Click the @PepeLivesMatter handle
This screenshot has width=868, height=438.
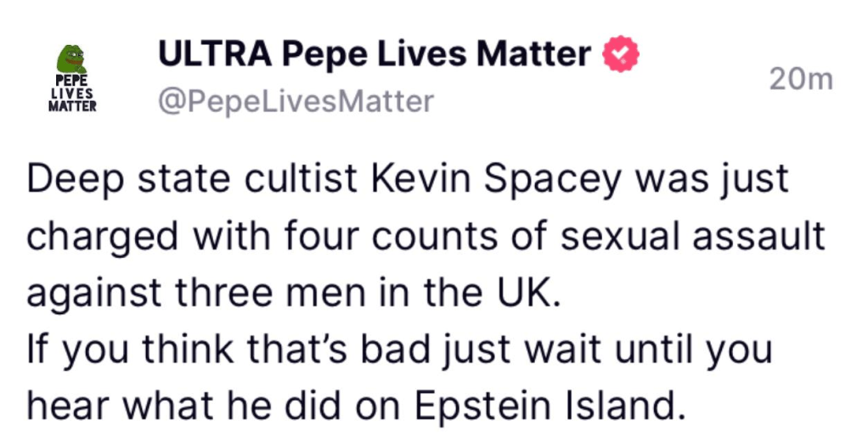(296, 102)
